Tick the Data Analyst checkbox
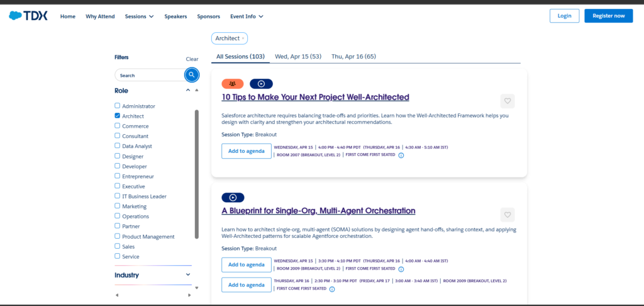 coord(118,146)
